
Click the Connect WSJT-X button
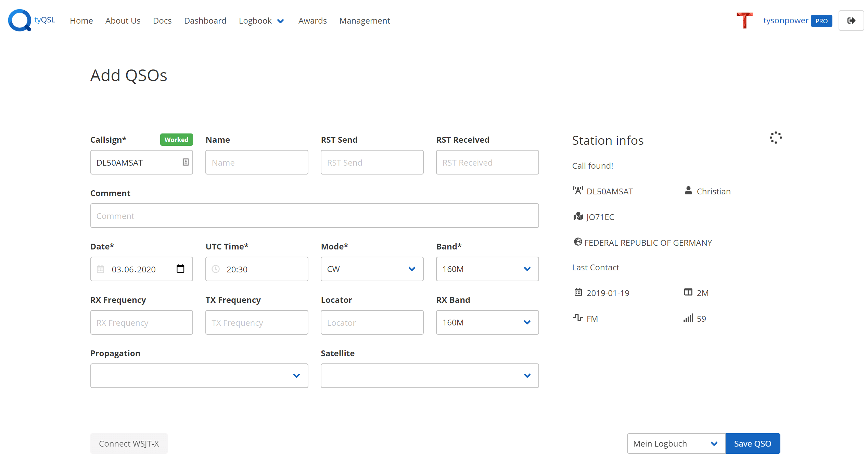[x=129, y=444]
